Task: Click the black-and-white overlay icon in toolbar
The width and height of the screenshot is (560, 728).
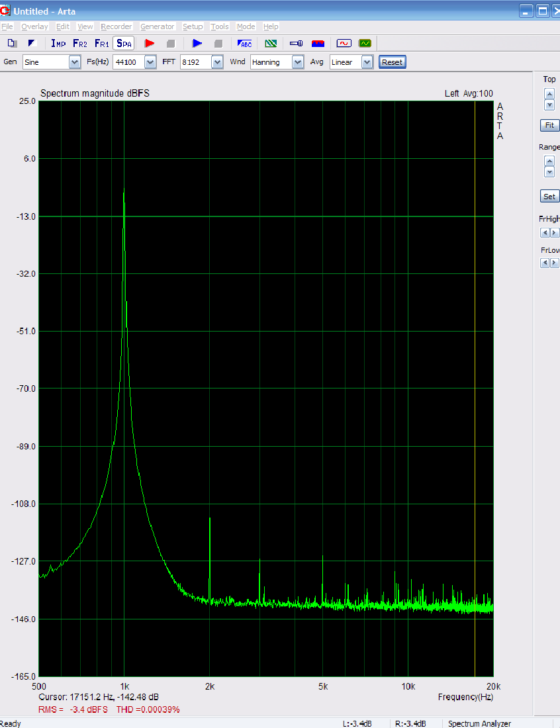Action: coord(32,43)
